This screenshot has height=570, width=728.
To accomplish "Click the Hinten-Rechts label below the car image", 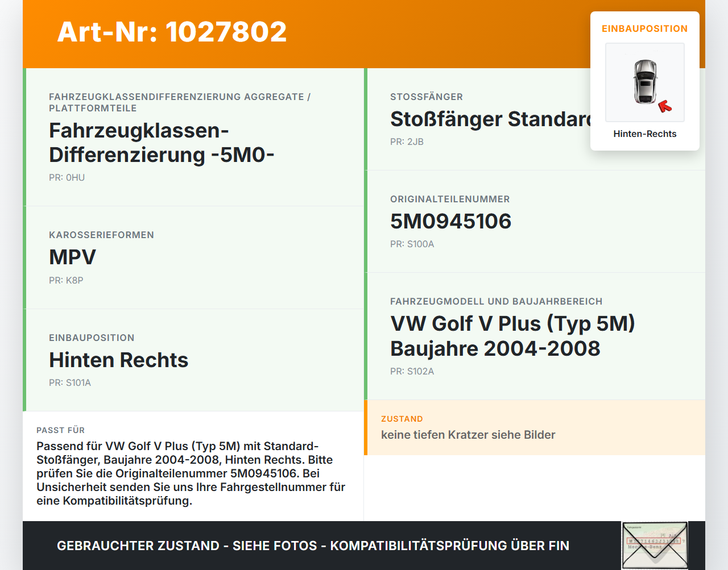I will tap(644, 134).
